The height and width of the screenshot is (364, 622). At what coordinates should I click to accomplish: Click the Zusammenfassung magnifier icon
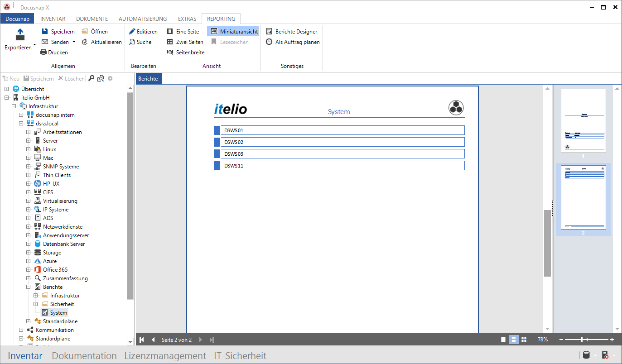(38, 278)
